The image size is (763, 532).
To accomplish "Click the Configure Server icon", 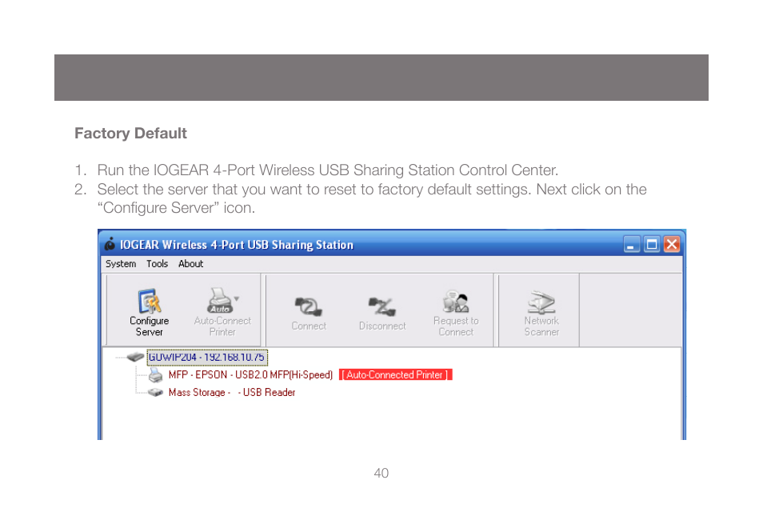I will point(149,312).
